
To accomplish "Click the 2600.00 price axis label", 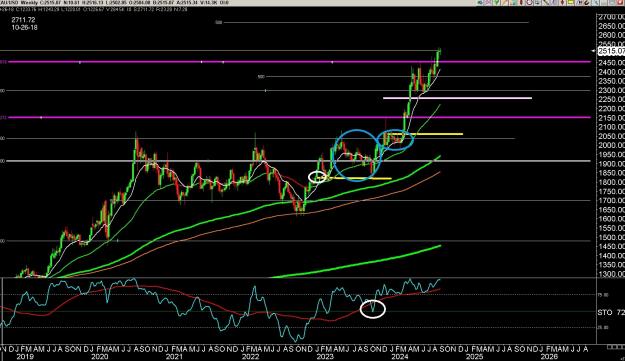I will click(x=611, y=35).
